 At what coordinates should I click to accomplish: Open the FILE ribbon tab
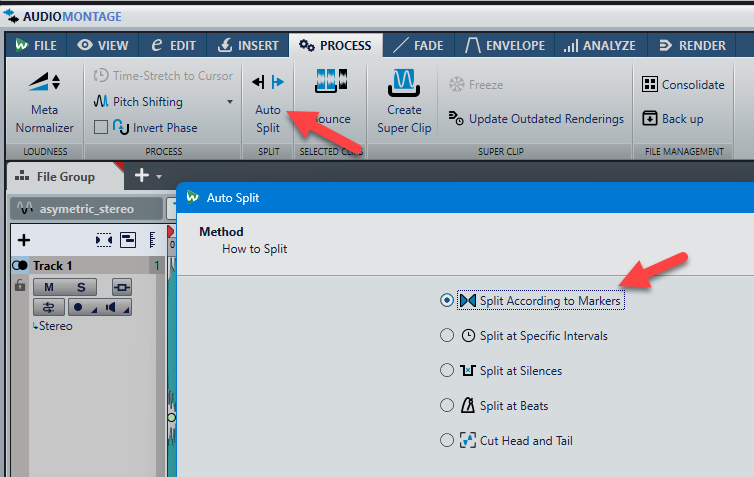click(x=36, y=46)
